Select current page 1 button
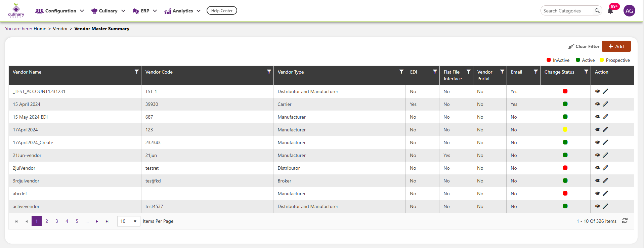Viewport: 644px width, 248px height. coord(37,221)
